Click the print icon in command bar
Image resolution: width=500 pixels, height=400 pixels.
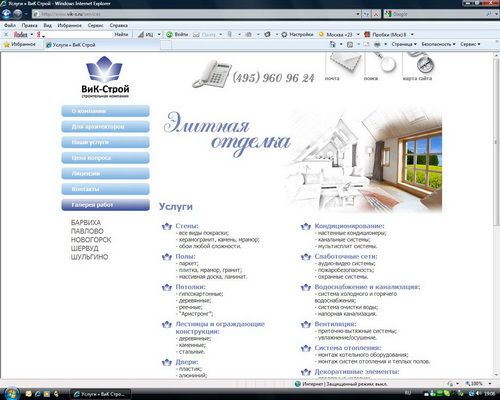pyautogui.click(x=377, y=44)
